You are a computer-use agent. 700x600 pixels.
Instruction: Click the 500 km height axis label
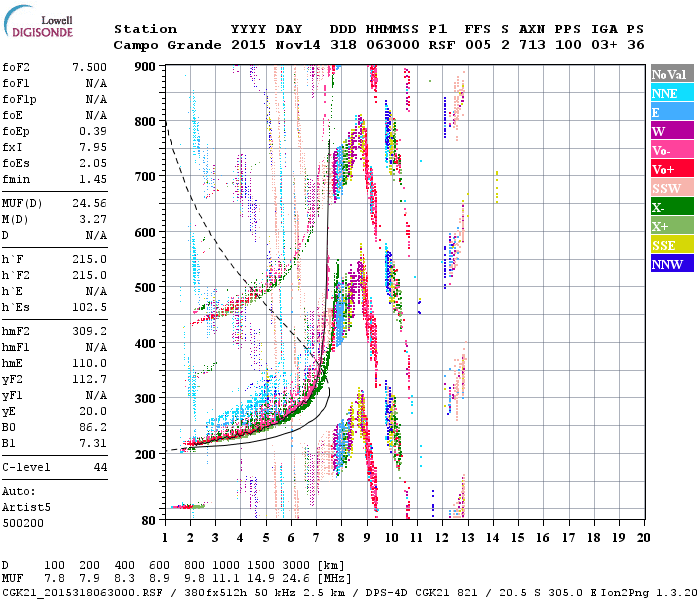pos(145,288)
